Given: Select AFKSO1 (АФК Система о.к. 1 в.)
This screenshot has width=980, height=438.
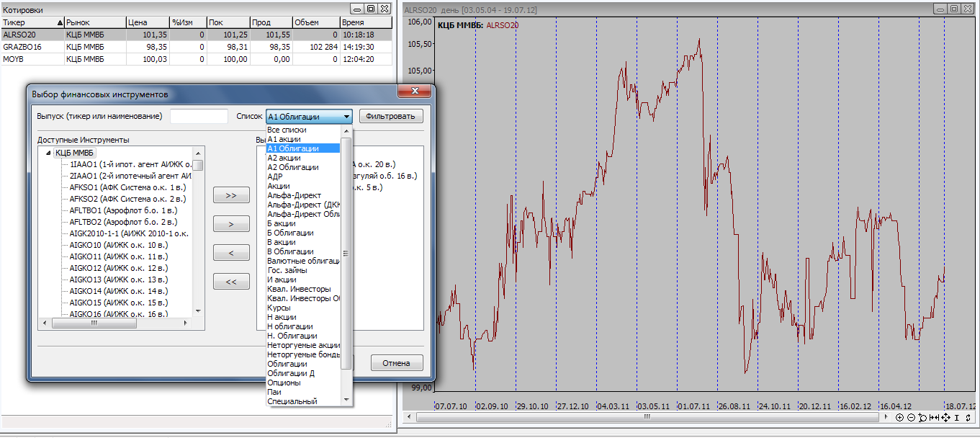Looking at the screenshot, I should pyautogui.click(x=127, y=187).
